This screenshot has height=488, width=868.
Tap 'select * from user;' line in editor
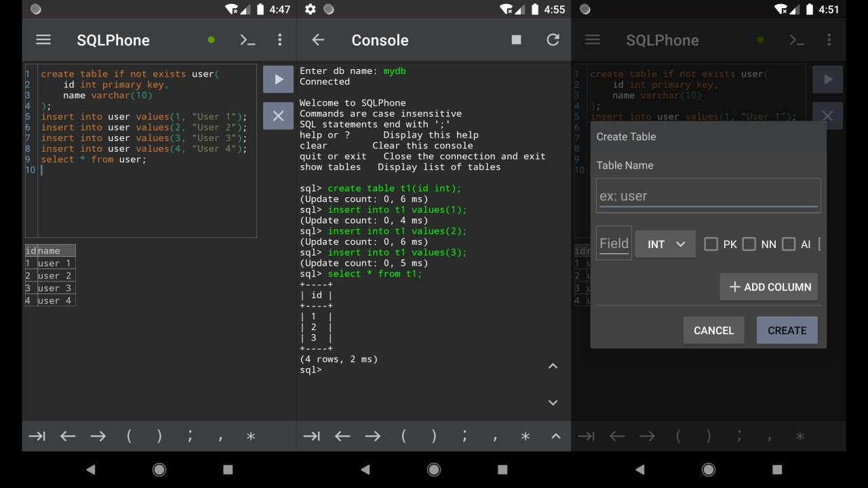tap(94, 159)
